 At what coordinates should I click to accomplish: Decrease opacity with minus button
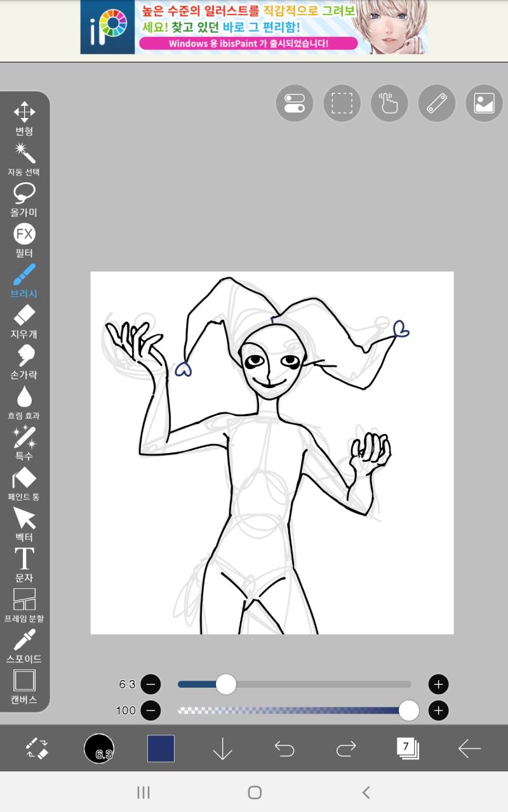150,710
